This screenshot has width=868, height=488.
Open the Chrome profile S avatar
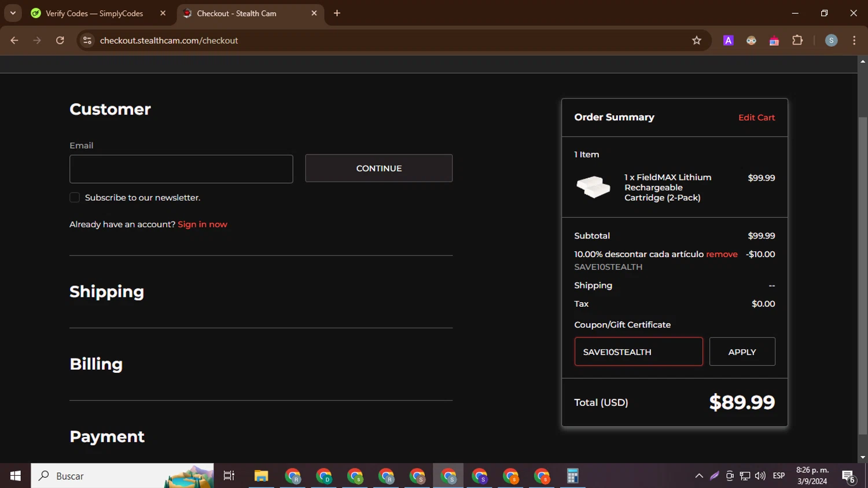(831, 41)
